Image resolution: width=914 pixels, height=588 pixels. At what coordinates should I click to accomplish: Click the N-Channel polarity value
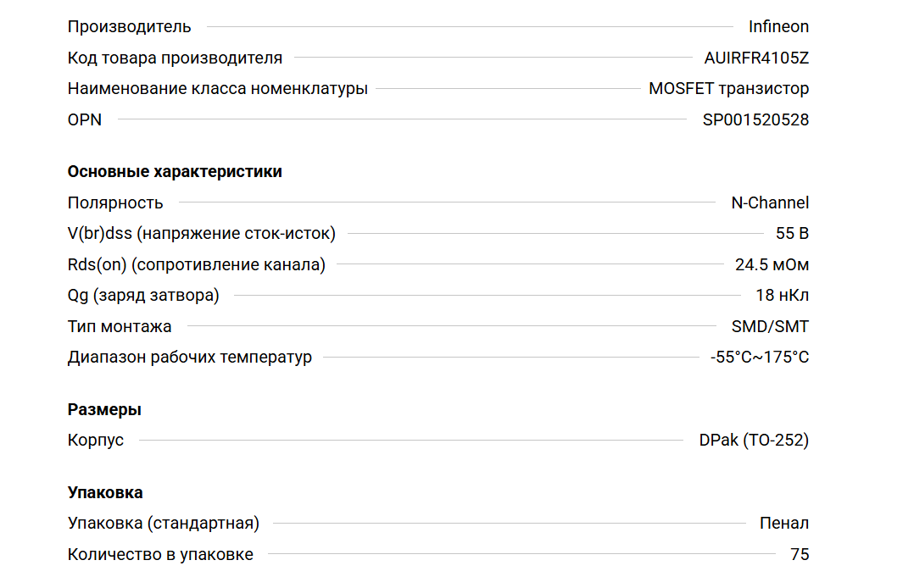pyautogui.click(x=770, y=202)
